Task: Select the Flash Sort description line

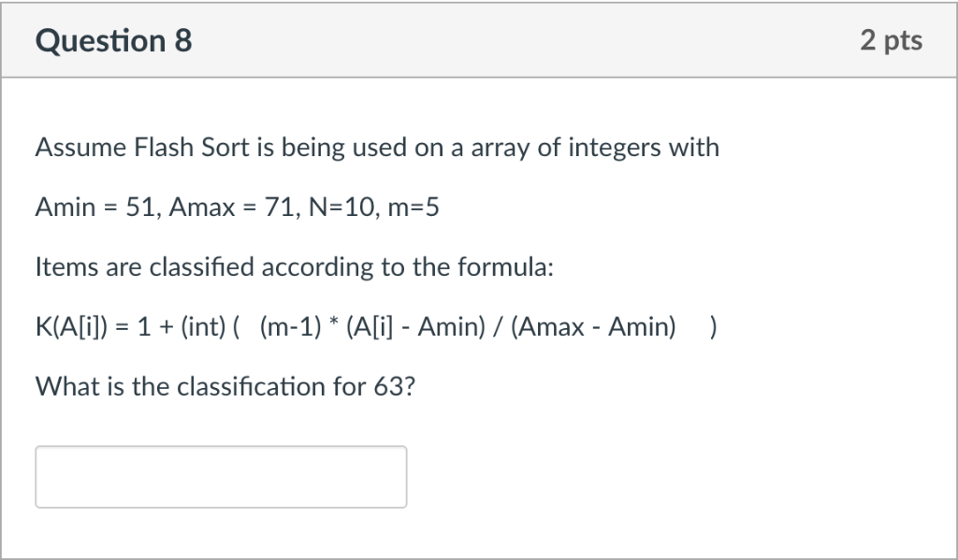Action: point(377,147)
